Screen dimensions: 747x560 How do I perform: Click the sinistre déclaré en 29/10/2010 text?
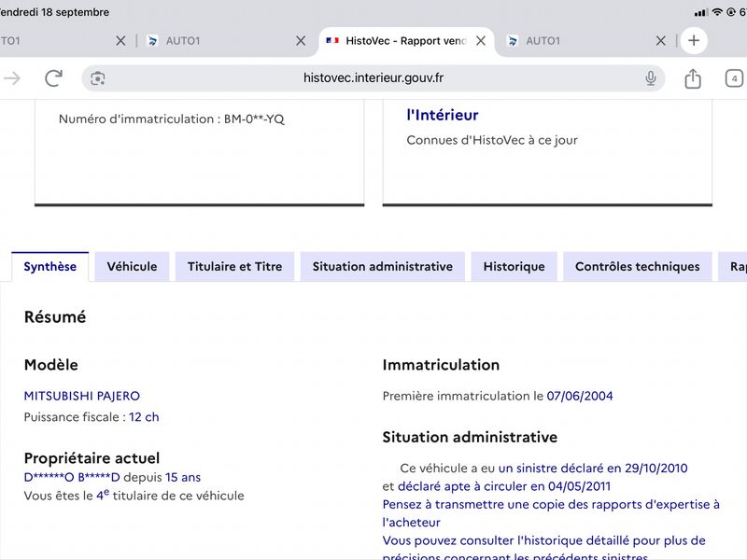(x=593, y=469)
